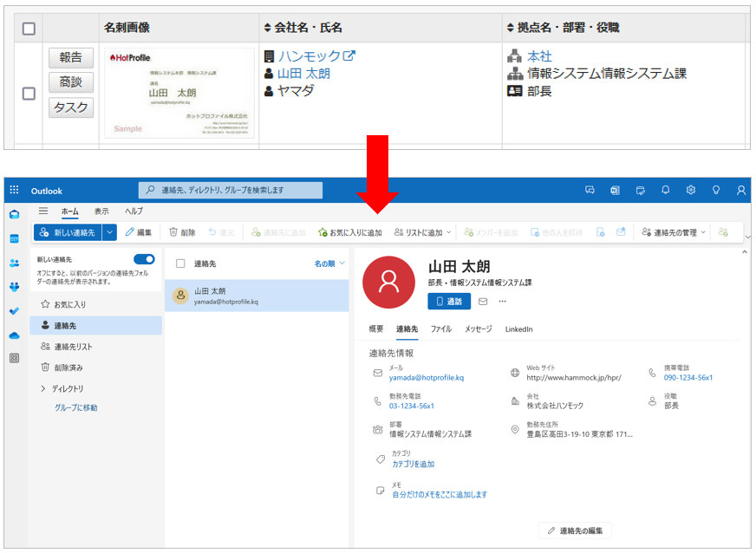Image resolution: width=756 pixels, height=553 pixels.
Task: Open 本社 location link
Action: point(539,56)
